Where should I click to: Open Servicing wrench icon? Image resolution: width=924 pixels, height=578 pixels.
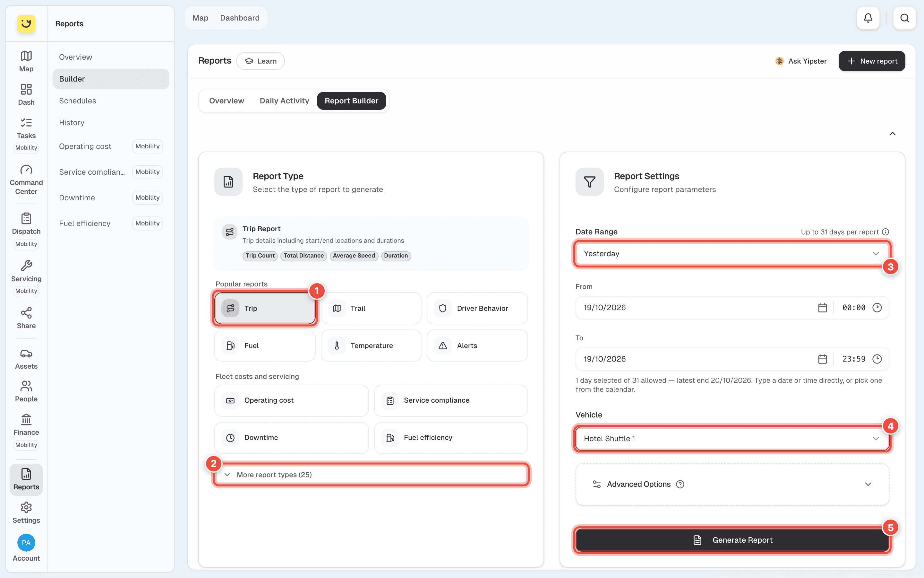pos(26,277)
